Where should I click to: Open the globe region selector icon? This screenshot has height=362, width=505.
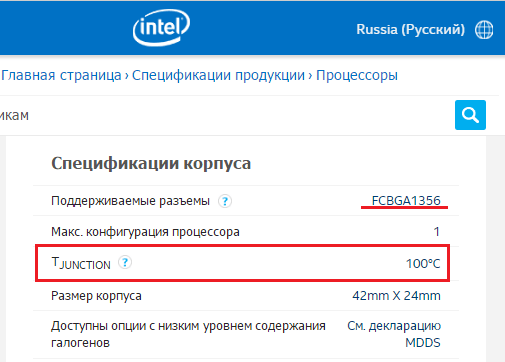(x=484, y=30)
